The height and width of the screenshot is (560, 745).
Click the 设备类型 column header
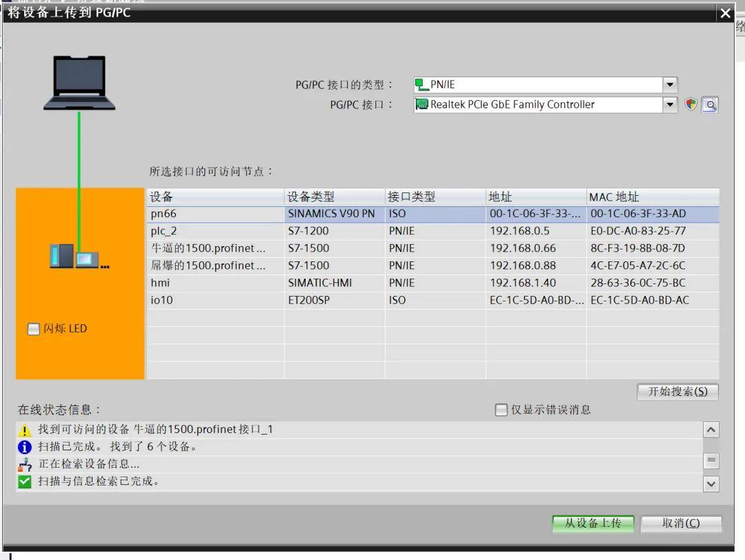(335, 197)
